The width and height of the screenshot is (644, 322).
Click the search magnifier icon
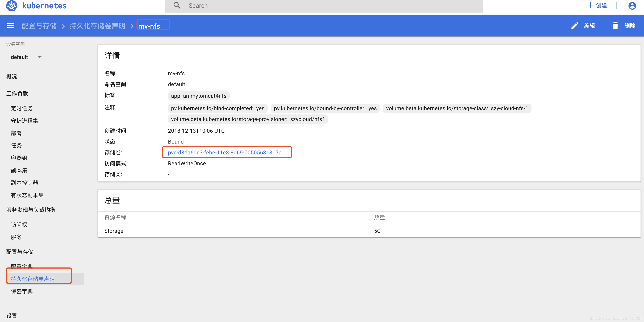[x=177, y=5]
